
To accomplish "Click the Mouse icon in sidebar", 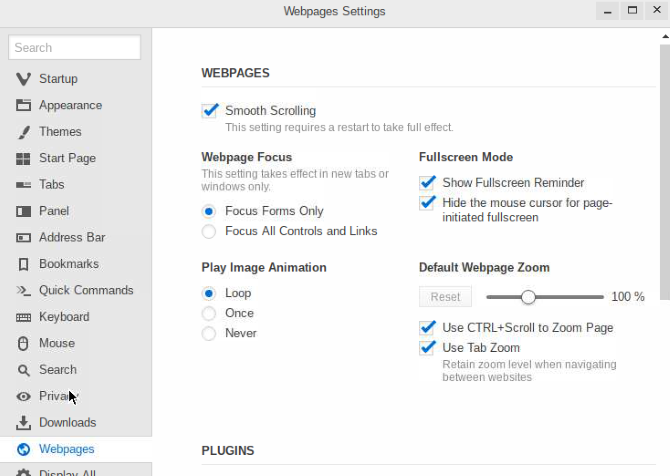I will coord(23,344).
